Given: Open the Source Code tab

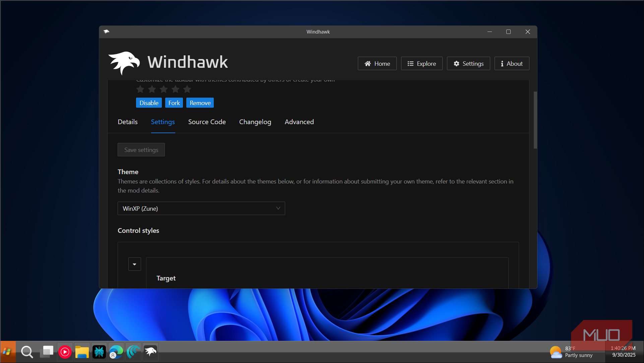Looking at the screenshot, I should (207, 122).
